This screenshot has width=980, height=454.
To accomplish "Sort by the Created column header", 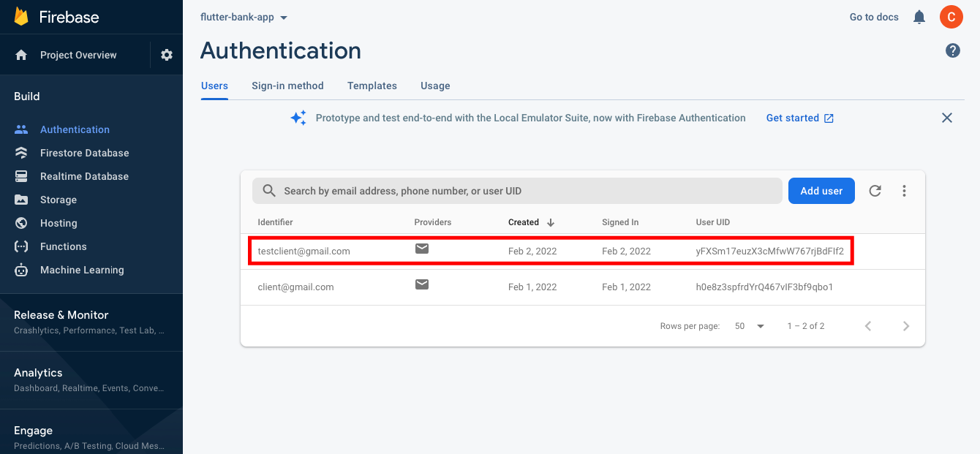I will coord(524,222).
